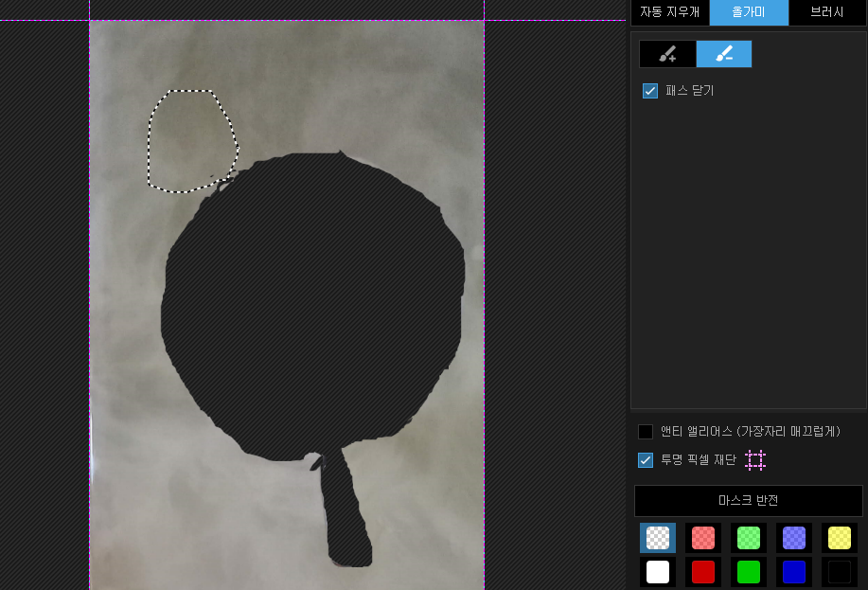Pick the solid green background swatch
Screen dimensions: 868x590
(x=749, y=572)
